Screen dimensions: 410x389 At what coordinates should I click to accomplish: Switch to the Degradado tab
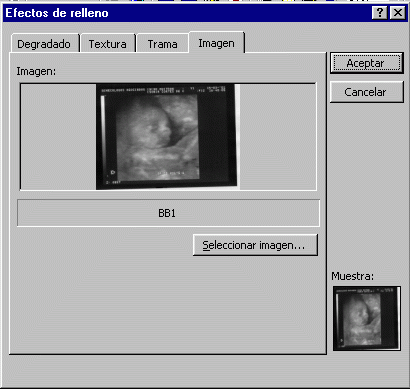[x=44, y=44]
